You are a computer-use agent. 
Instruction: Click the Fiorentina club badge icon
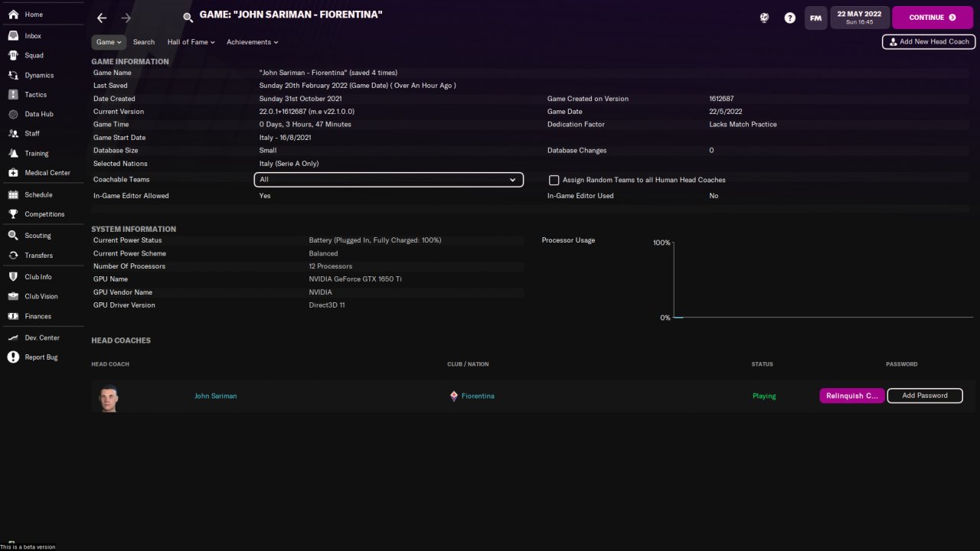(x=454, y=396)
